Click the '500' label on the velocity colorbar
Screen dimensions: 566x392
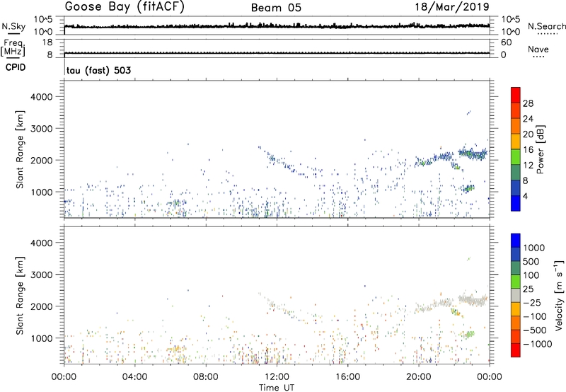click(x=531, y=261)
